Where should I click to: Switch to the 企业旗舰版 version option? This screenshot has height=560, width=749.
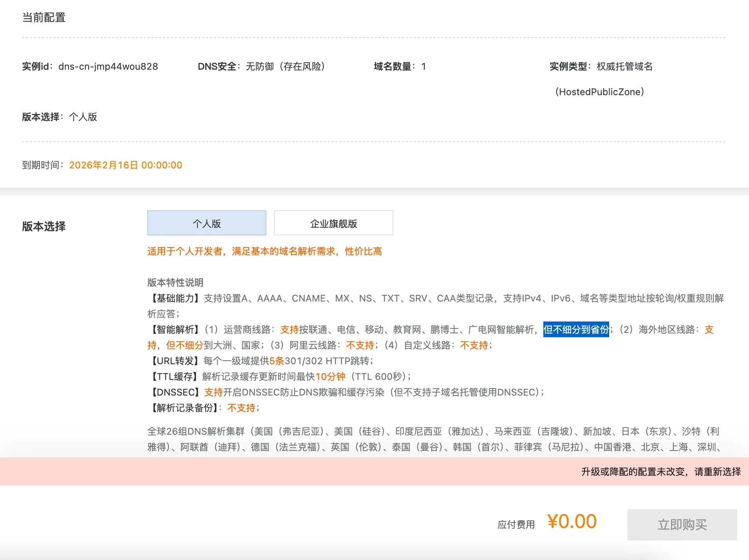(333, 223)
